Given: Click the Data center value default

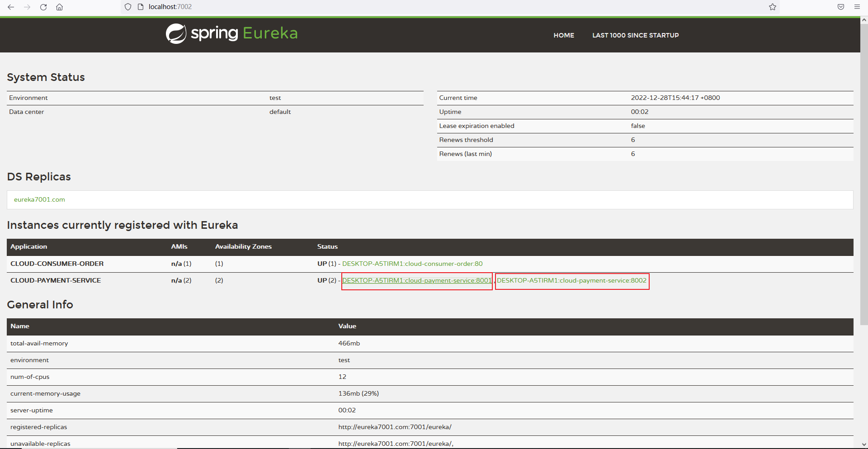Looking at the screenshot, I should coord(280,112).
